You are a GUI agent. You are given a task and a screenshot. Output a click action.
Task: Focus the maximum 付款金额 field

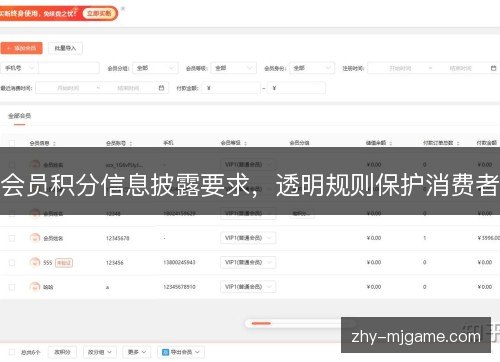296,88
